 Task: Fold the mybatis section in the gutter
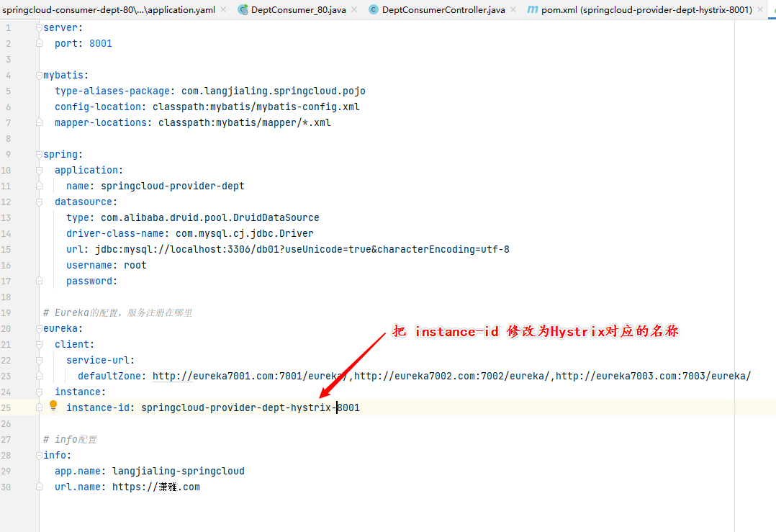click(x=40, y=75)
